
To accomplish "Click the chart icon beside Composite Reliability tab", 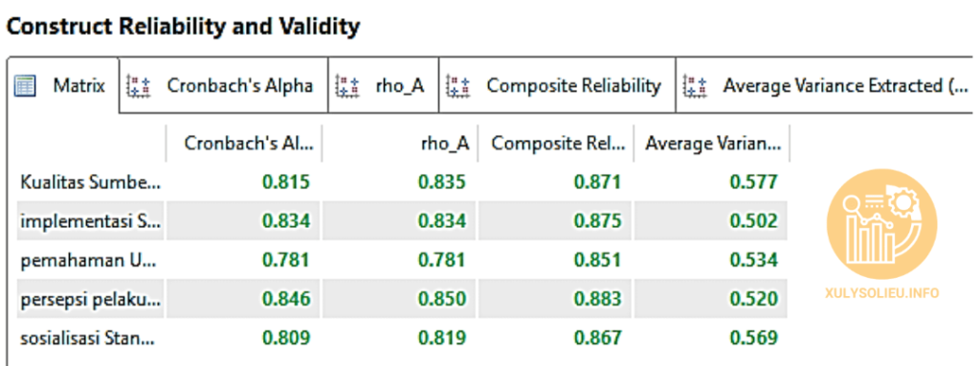I will click(458, 85).
